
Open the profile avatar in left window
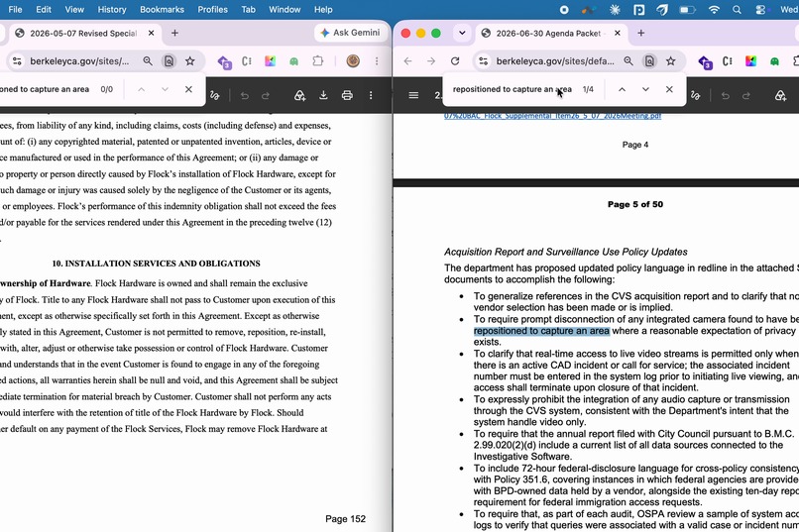pos(353,61)
